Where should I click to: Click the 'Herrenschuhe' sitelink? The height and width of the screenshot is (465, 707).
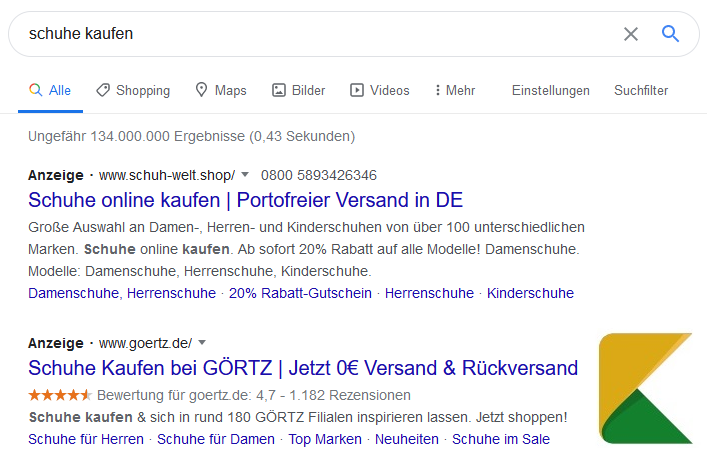(x=429, y=293)
